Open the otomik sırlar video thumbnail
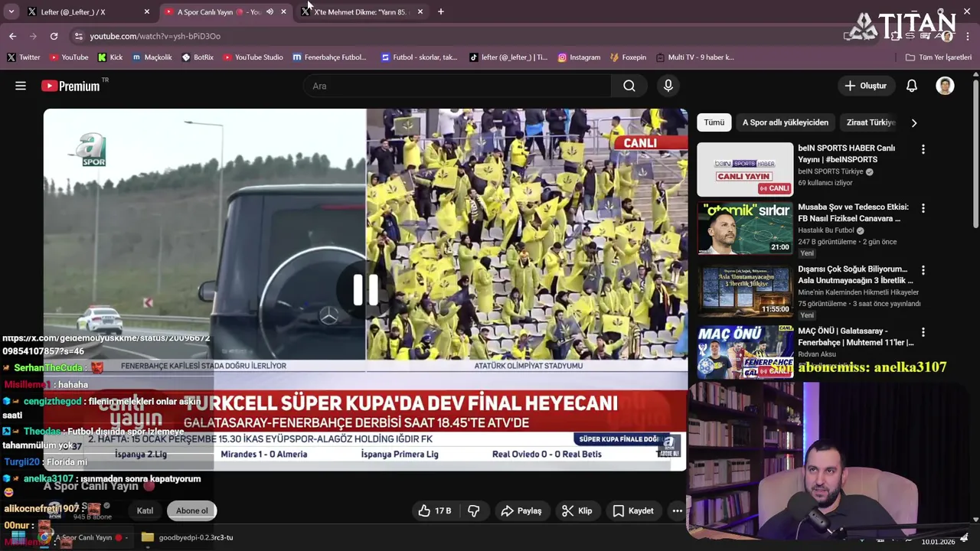Viewport: 980px width, 551px height. coord(745,228)
